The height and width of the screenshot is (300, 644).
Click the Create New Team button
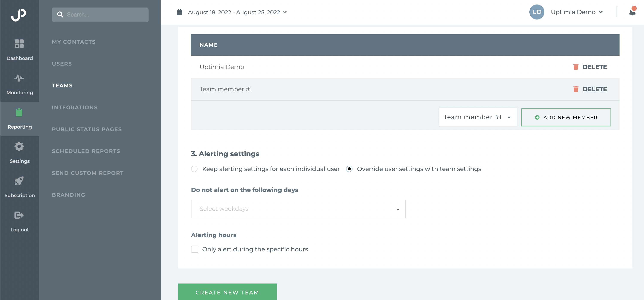[227, 292]
